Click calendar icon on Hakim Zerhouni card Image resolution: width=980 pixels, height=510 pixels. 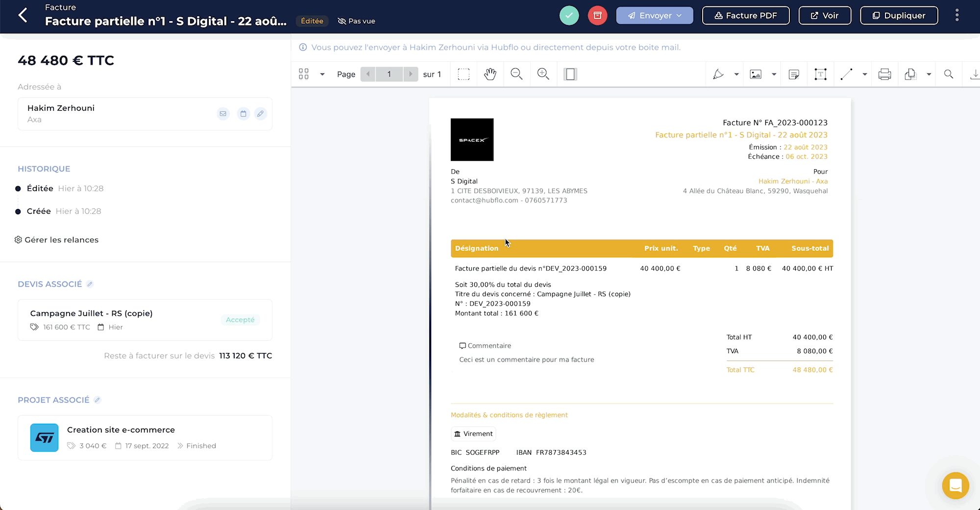pos(243,114)
